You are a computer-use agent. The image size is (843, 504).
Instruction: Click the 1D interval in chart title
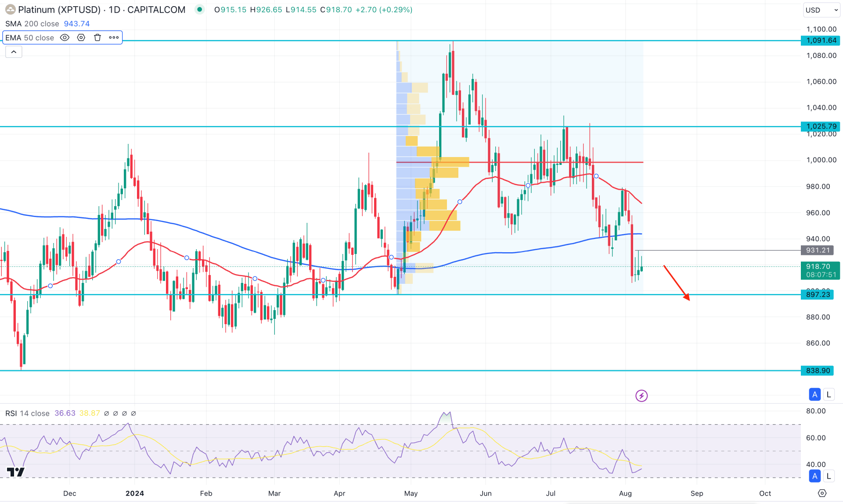[x=115, y=10]
